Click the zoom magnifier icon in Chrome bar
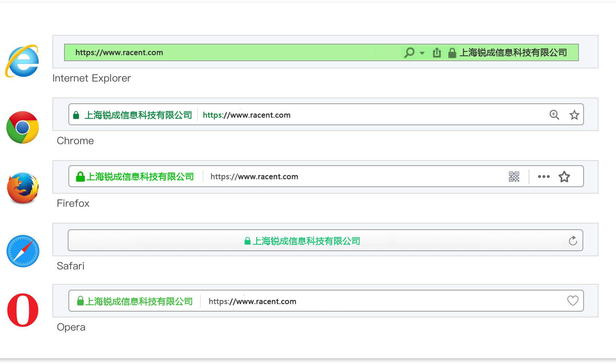 click(554, 115)
